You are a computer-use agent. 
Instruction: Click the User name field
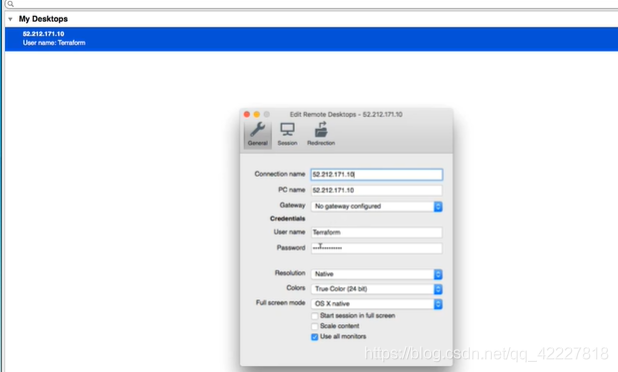376,232
